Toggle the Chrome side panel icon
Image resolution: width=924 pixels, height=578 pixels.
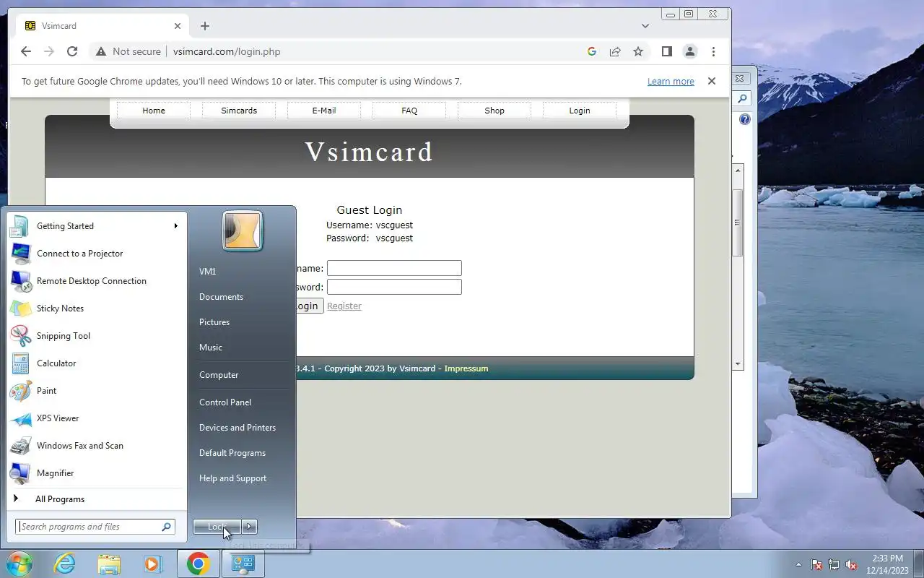click(667, 51)
